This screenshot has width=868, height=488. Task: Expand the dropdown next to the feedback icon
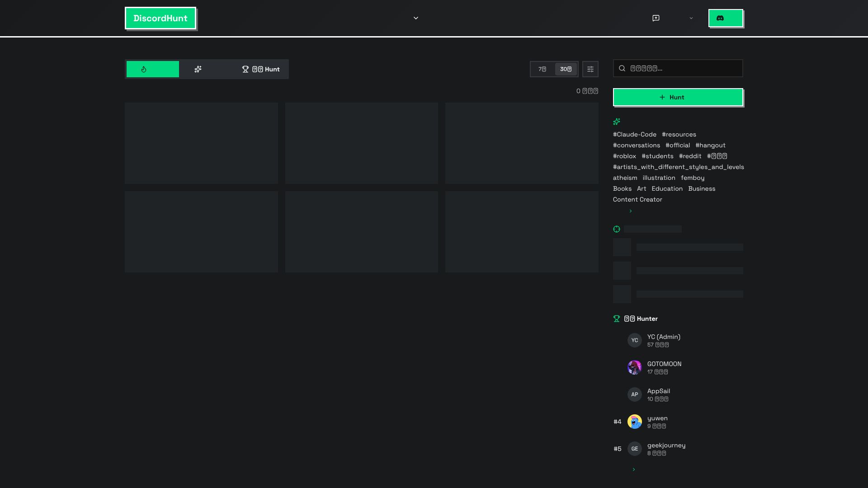point(691,18)
